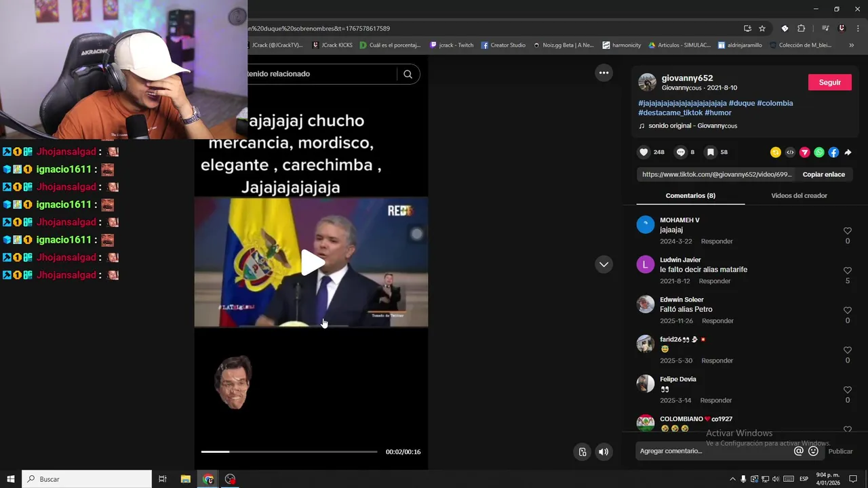
Task: Reply to Felipe Devia's comment
Action: (716, 401)
